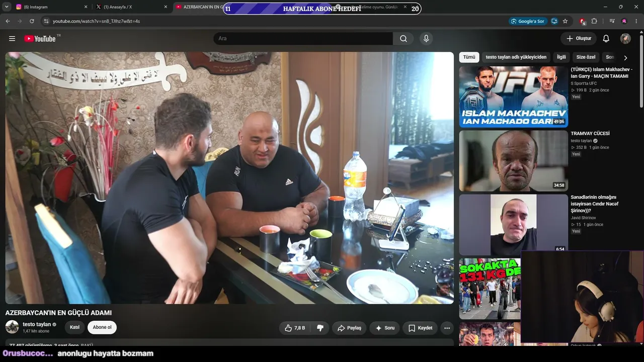The height and width of the screenshot is (362, 644).
Task: Open the YouTube account avatar menu
Action: coord(625,39)
